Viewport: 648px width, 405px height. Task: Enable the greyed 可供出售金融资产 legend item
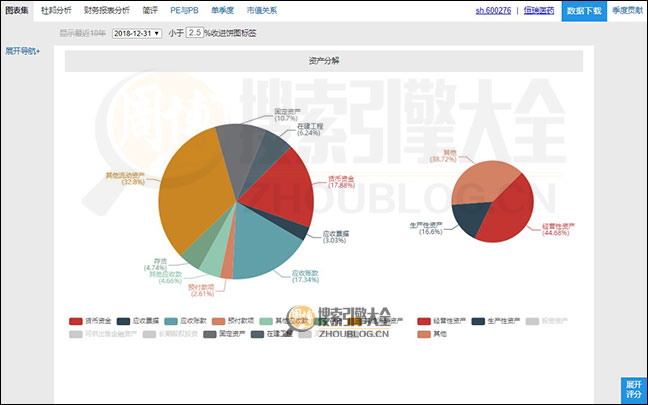(103, 334)
